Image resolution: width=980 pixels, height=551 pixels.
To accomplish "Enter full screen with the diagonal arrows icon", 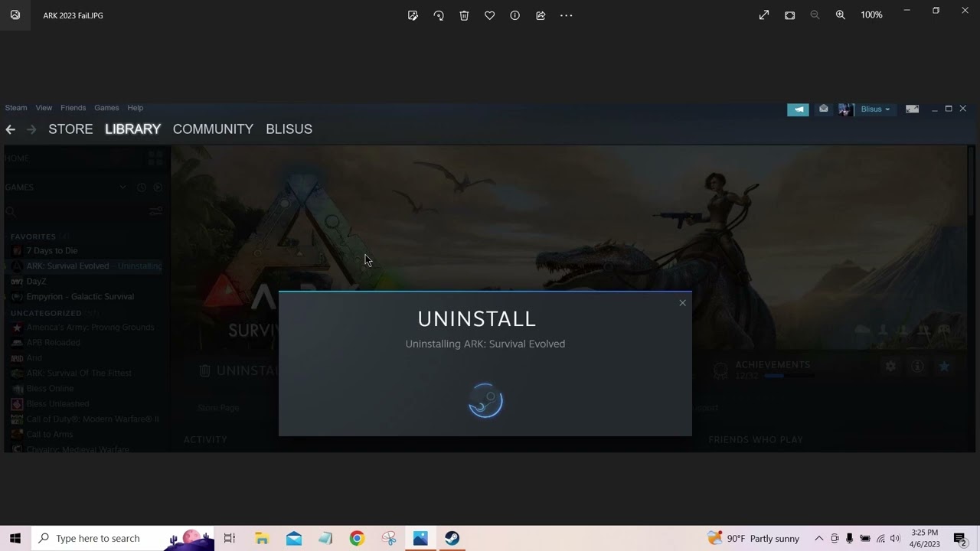I will coord(764,15).
